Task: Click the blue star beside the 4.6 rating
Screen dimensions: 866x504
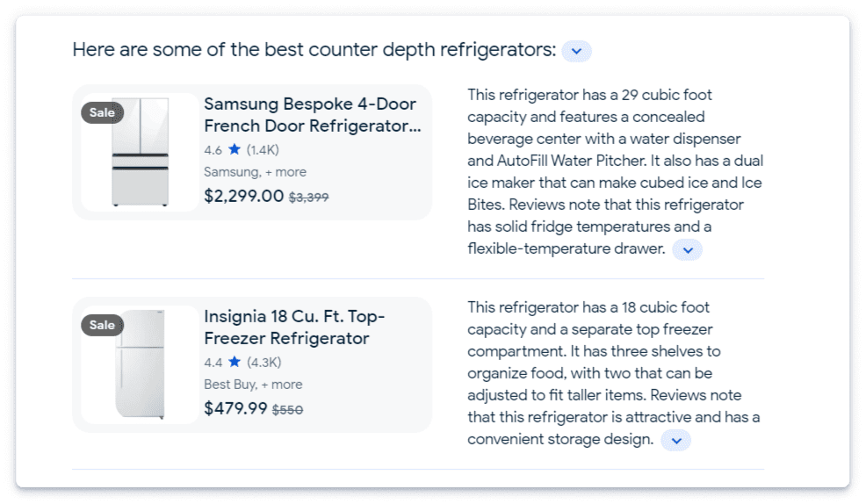Action: tap(235, 149)
